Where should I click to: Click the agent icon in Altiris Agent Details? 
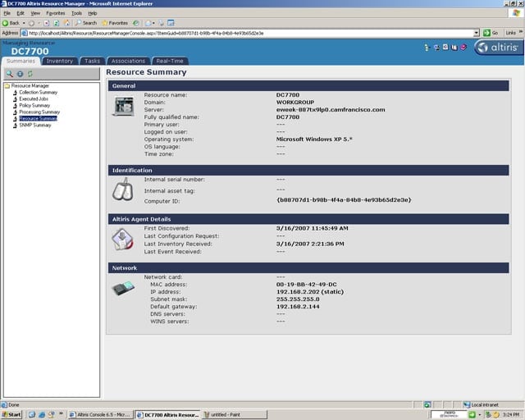(122, 240)
